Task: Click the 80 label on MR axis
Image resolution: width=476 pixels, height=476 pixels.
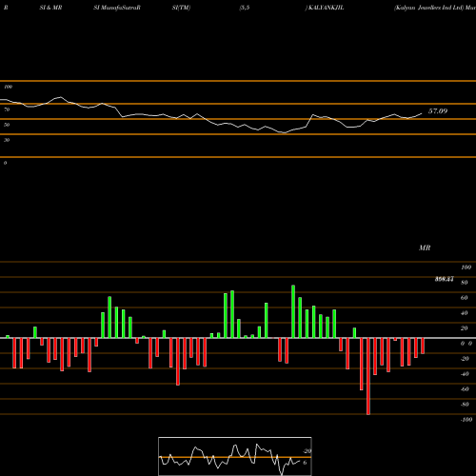Action: [x=465, y=283]
